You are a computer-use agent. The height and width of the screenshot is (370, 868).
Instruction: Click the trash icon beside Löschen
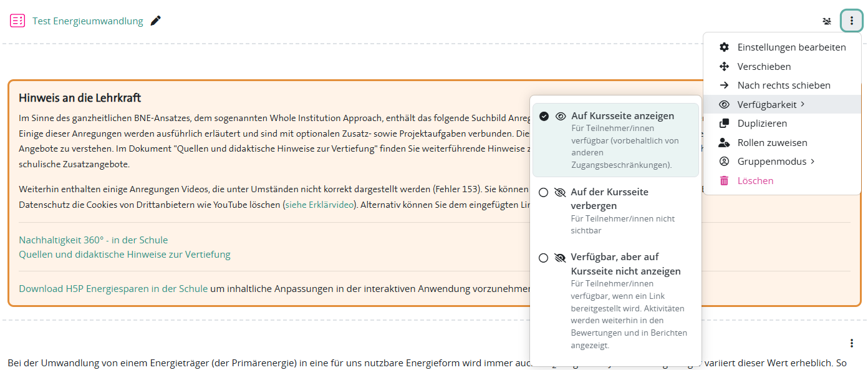(724, 181)
